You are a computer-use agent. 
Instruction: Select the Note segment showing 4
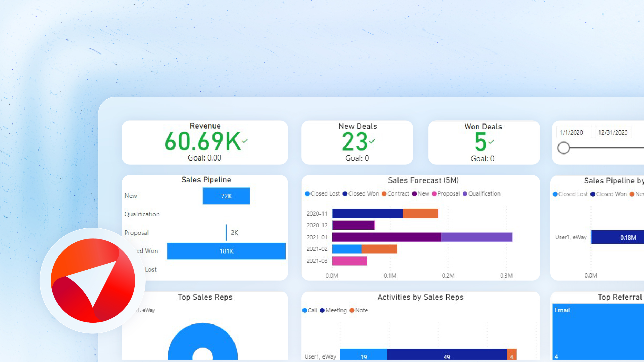(x=511, y=355)
